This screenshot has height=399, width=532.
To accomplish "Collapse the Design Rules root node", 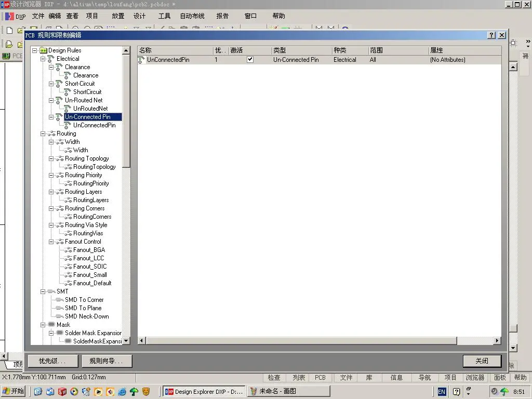I will 35,50.
